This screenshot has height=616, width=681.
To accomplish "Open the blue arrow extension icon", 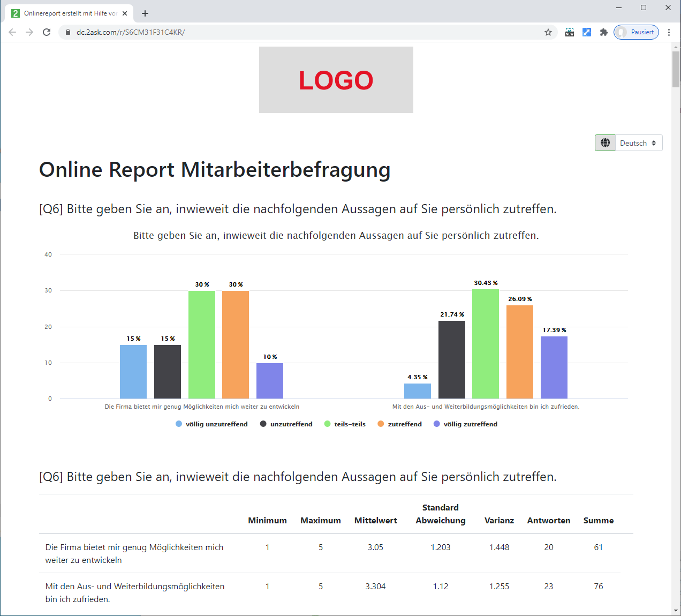I will pyautogui.click(x=587, y=32).
